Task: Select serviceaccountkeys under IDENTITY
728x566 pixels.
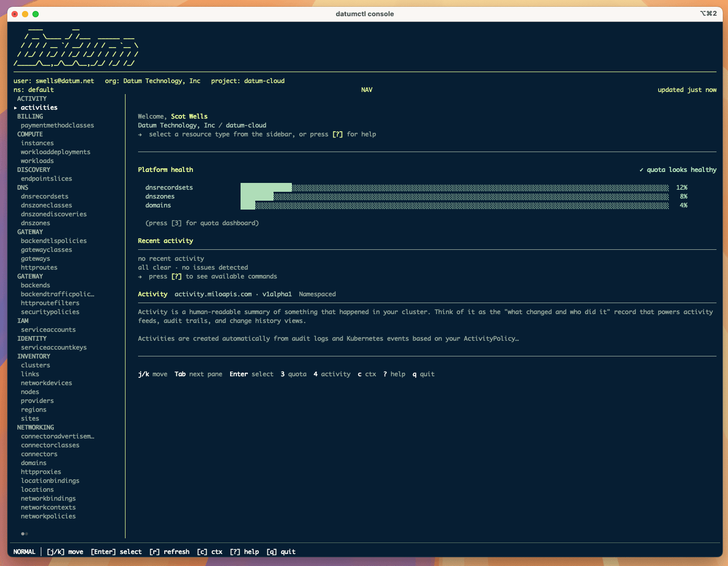Action: click(54, 348)
